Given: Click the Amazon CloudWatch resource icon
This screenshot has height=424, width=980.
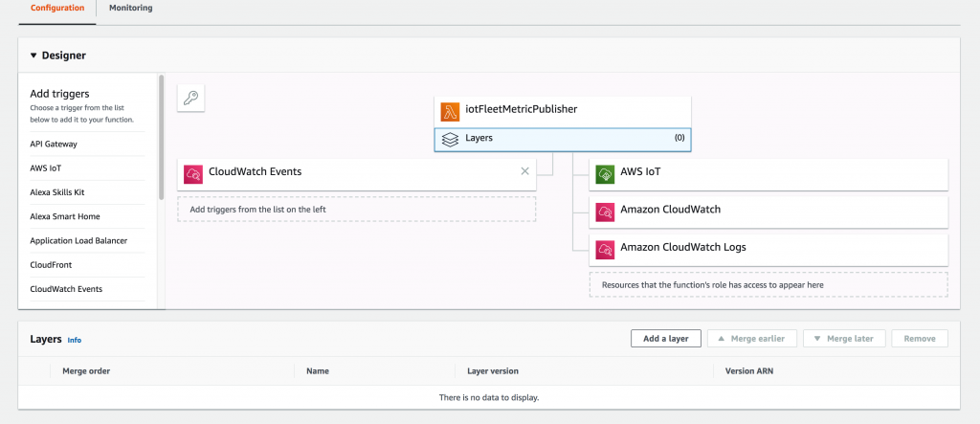Looking at the screenshot, I should [605, 212].
